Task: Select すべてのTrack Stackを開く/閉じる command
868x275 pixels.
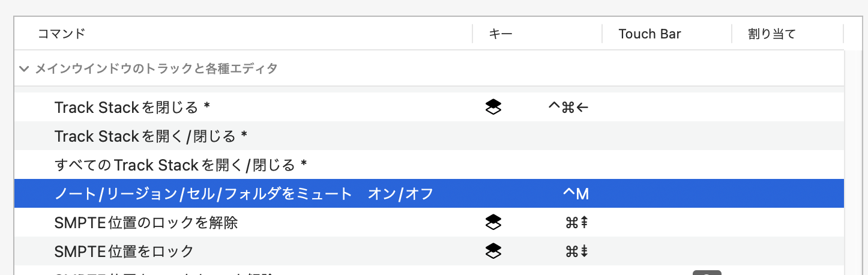Action: click(181, 165)
